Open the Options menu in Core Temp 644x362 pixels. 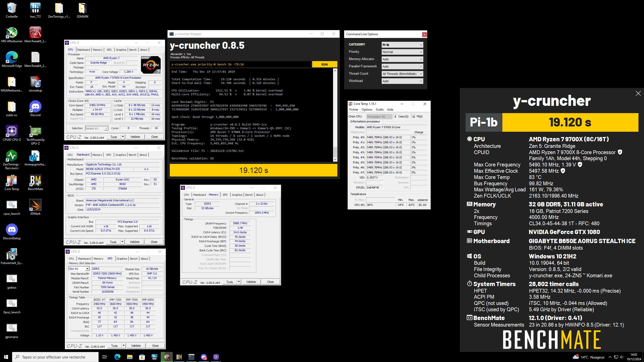click(367, 110)
